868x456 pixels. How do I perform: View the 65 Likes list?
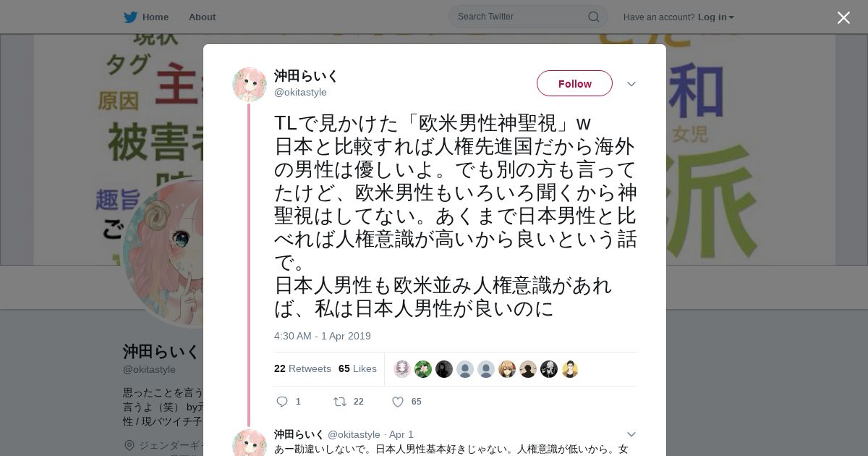(357, 368)
